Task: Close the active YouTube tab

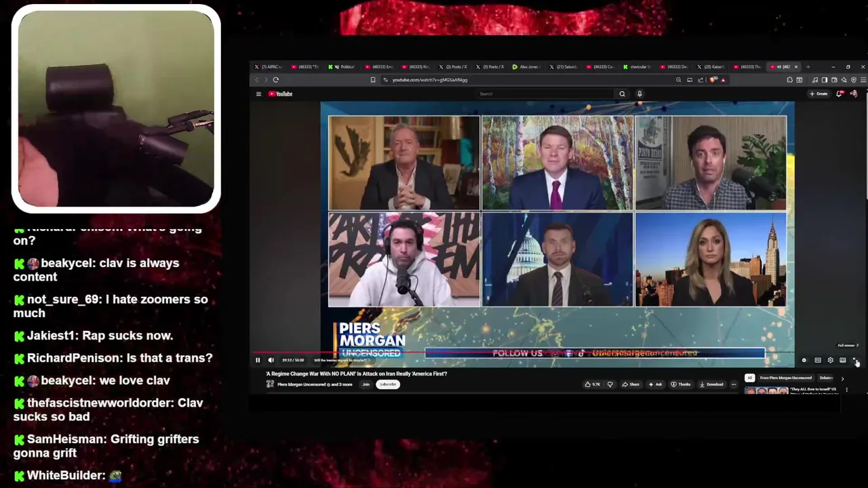Action: pyautogui.click(x=796, y=66)
